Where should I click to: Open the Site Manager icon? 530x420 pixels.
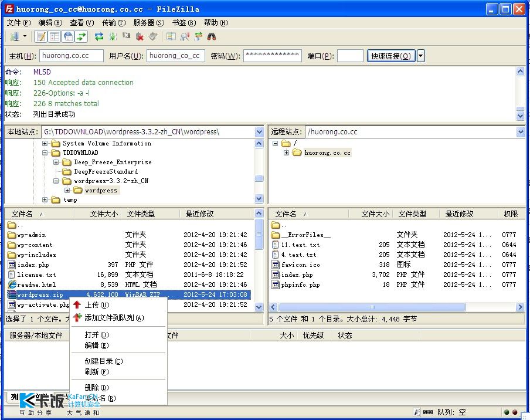tap(14, 36)
